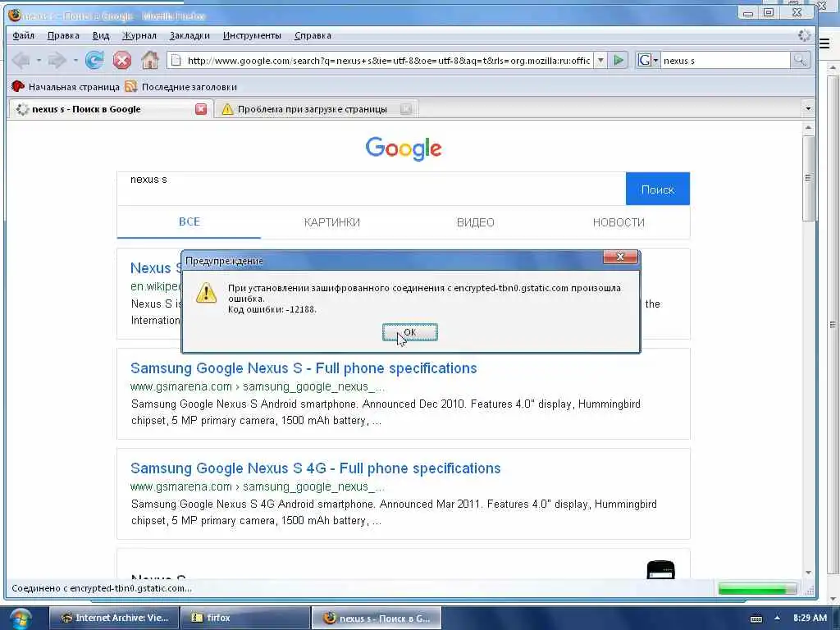Image resolution: width=840 pixels, height=630 pixels.
Task: Open 'Samsung Google Nexus S - Full phone specifications' link
Action: (x=304, y=368)
